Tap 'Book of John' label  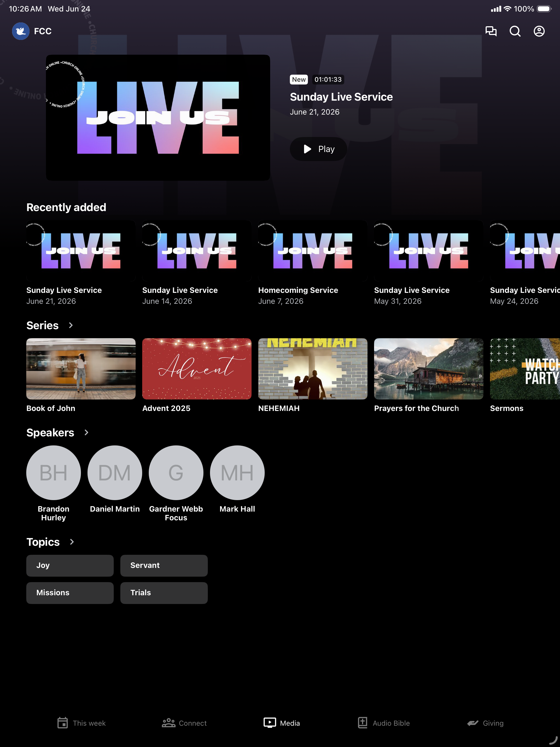click(x=51, y=408)
